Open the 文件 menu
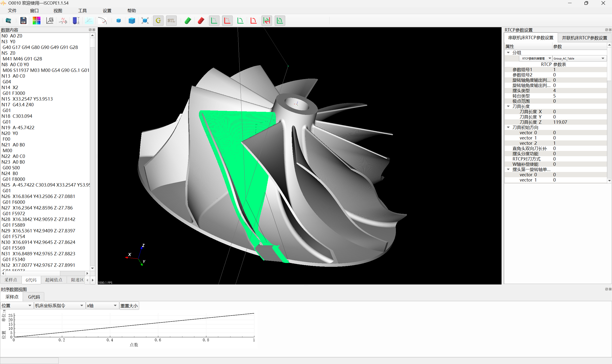This screenshot has width=612, height=364. click(12, 11)
